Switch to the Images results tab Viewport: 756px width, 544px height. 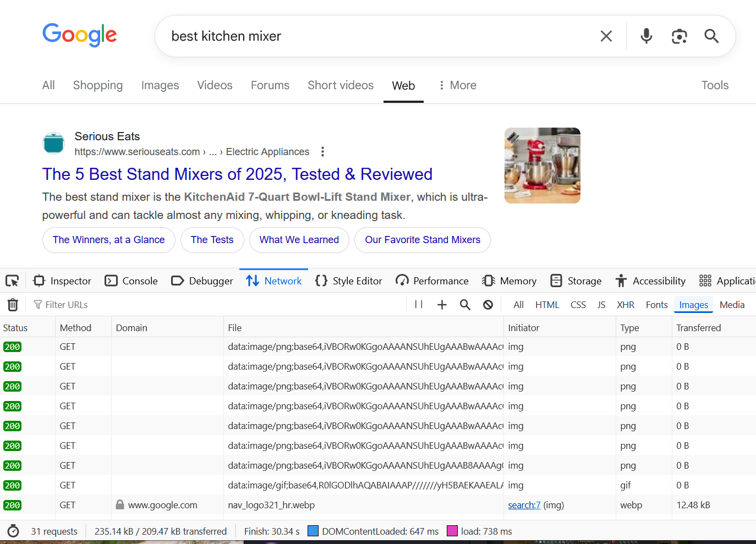click(x=160, y=85)
